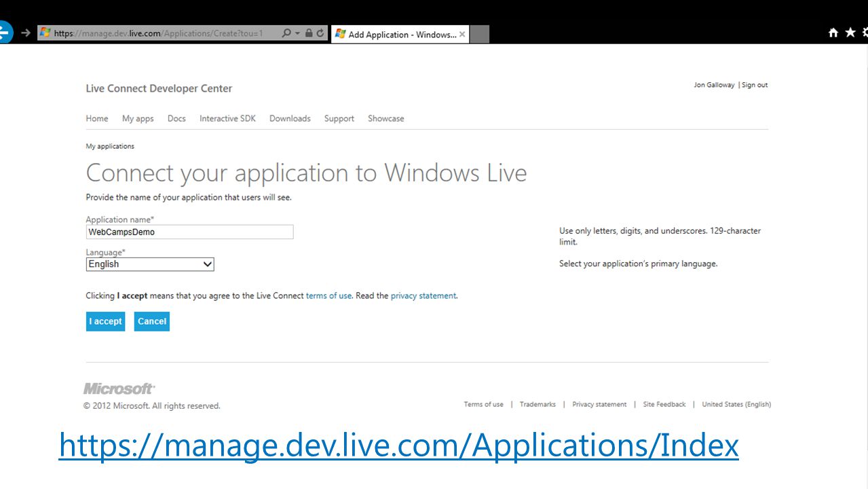Go to Home in site navigation
868x489 pixels.
97,118
